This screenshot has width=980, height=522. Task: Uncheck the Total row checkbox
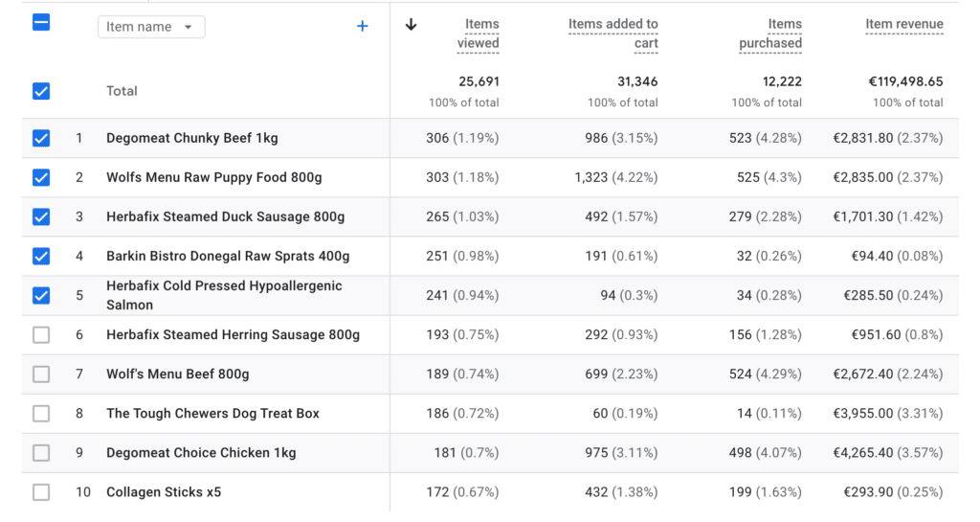click(41, 91)
